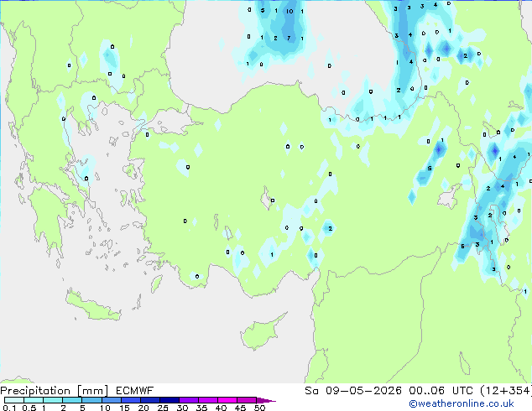This screenshot has width=532, height=411.
Task: Select the 'ECMWF' model label
Action: 135,391
